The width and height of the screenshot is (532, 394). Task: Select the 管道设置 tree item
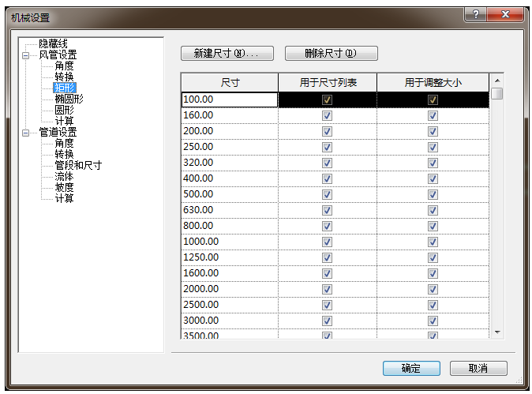click(x=58, y=132)
